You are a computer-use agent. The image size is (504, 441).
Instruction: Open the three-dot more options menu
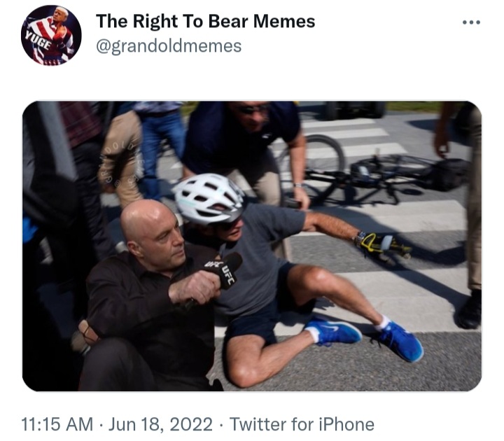tap(471, 22)
